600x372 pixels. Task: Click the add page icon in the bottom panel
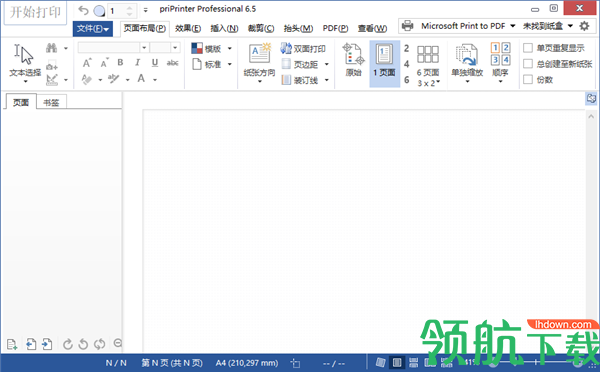pos(12,344)
